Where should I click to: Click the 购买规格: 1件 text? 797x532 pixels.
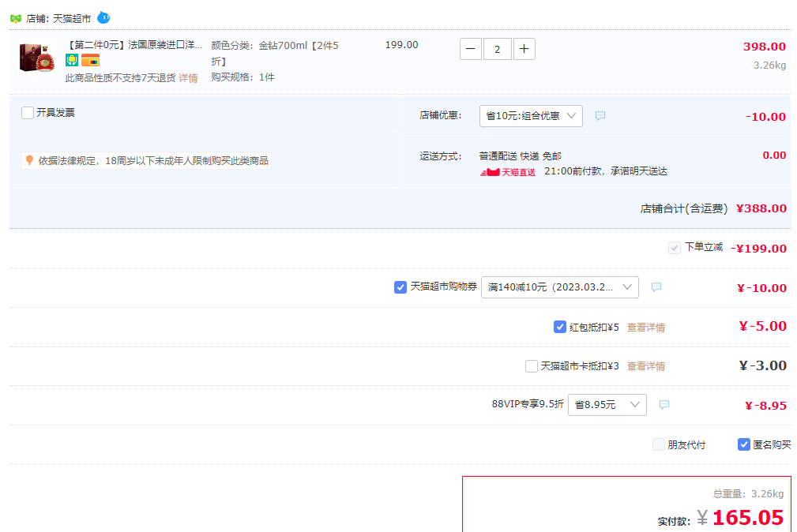tap(242, 77)
